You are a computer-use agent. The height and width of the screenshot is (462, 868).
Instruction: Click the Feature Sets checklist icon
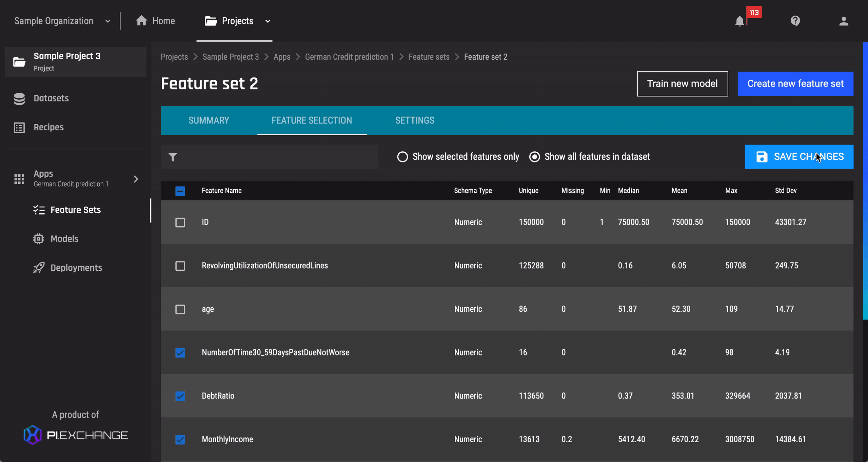39,210
